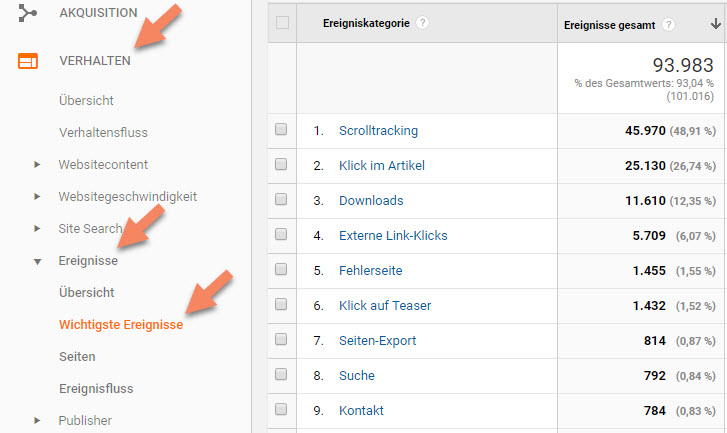Click the Fehlerseite category link
This screenshot has width=727, height=433.
(x=370, y=270)
